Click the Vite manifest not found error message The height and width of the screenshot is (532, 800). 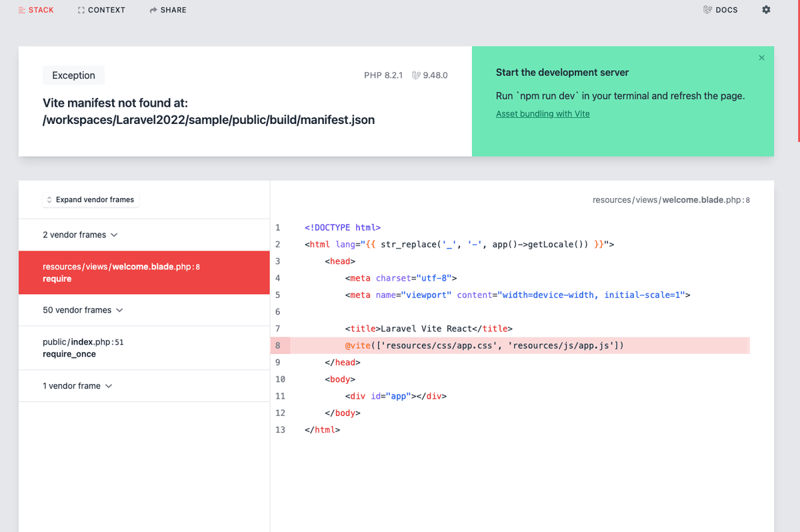click(209, 111)
